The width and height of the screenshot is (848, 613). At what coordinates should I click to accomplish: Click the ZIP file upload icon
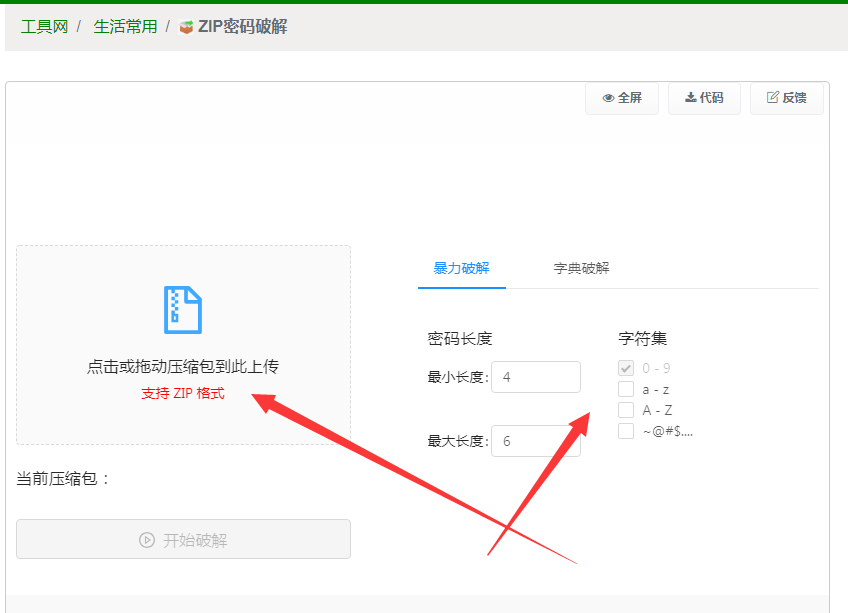[183, 311]
